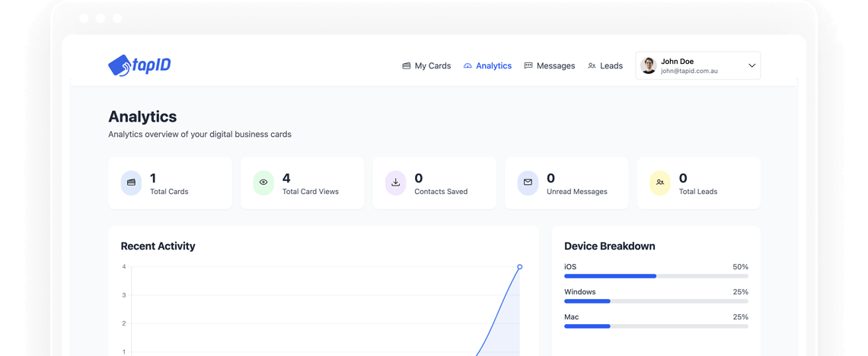Image resolution: width=868 pixels, height=356 pixels.
Task: Click the Total Leads yellow icon
Action: click(x=660, y=183)
